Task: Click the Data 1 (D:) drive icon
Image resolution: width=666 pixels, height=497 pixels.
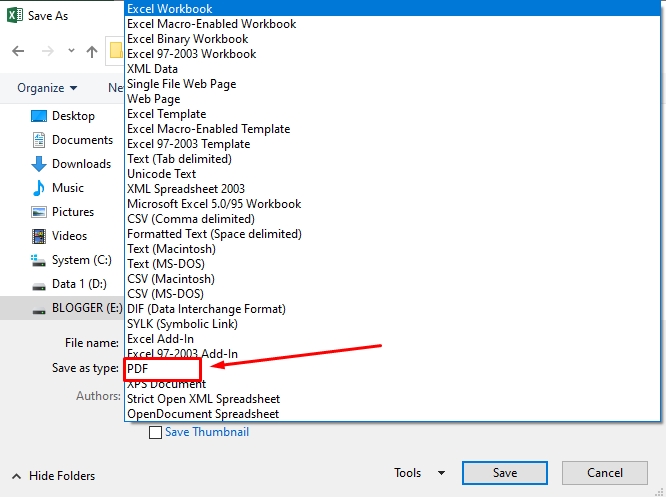Action: tap(39, 286)
